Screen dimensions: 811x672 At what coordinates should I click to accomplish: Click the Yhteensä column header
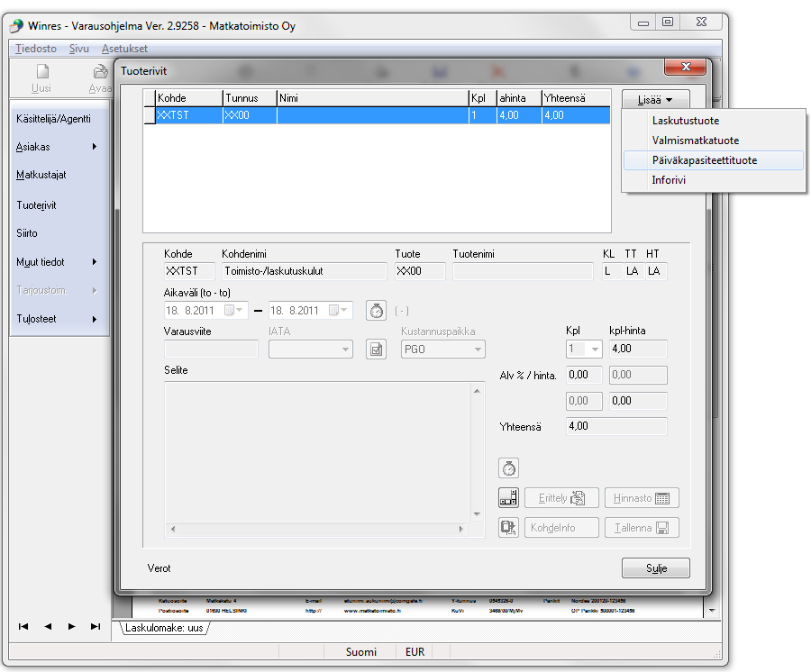[576, 98]
